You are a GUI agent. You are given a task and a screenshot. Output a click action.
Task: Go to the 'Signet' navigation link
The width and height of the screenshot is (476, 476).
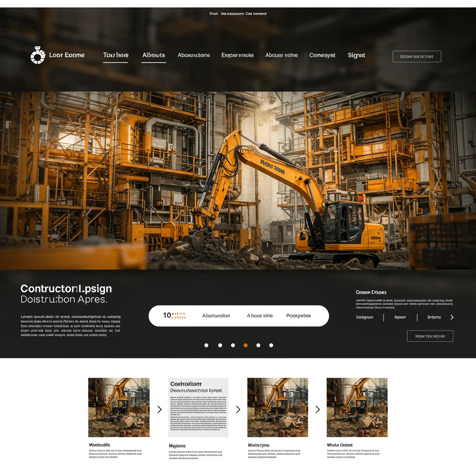[357, 55]
